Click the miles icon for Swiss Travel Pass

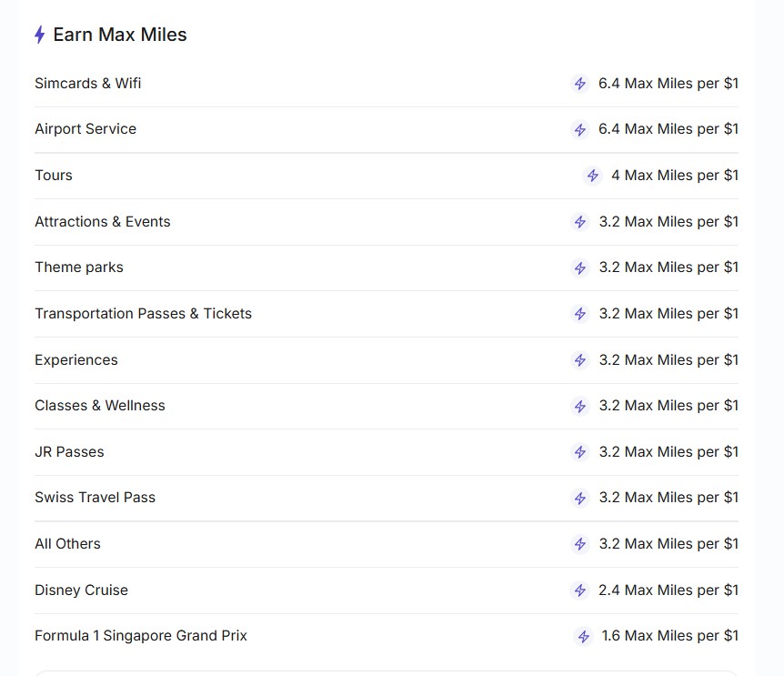click(580, 499)
